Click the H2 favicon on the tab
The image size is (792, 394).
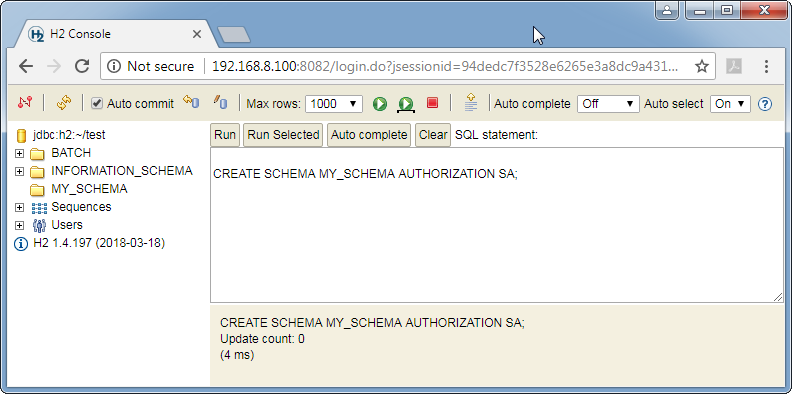tap(36, 34)
